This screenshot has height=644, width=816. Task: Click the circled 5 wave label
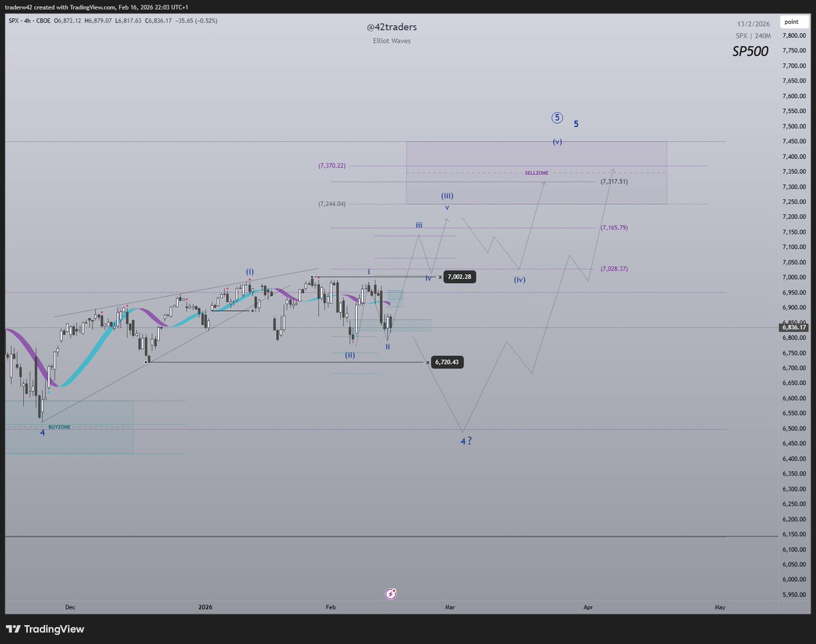point(557,118)
